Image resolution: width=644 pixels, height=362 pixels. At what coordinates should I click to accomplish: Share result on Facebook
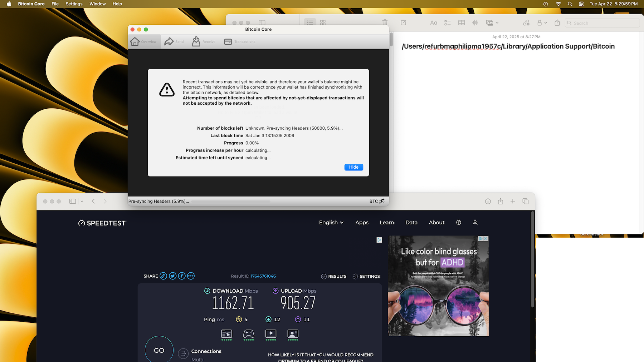[182, 276]
